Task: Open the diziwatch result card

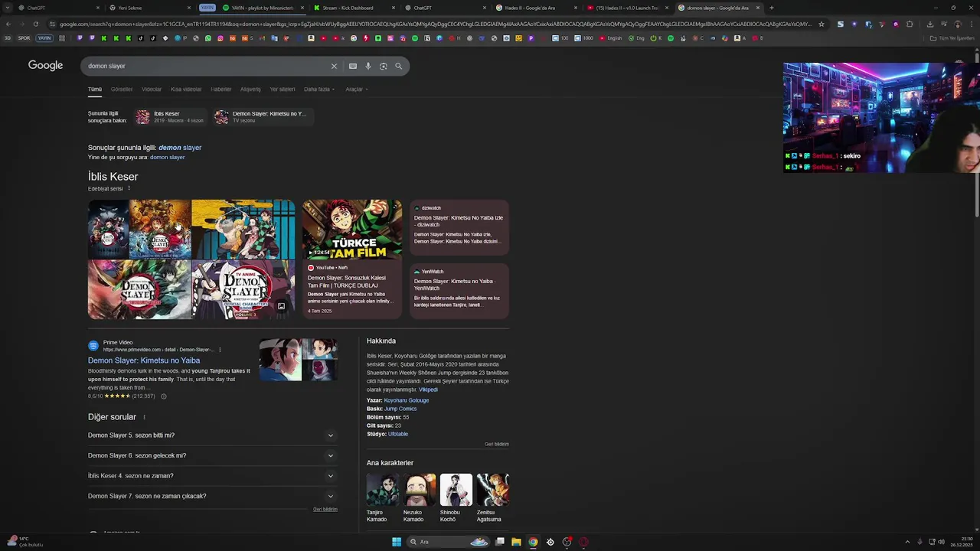Action: (x=459, y=227)
